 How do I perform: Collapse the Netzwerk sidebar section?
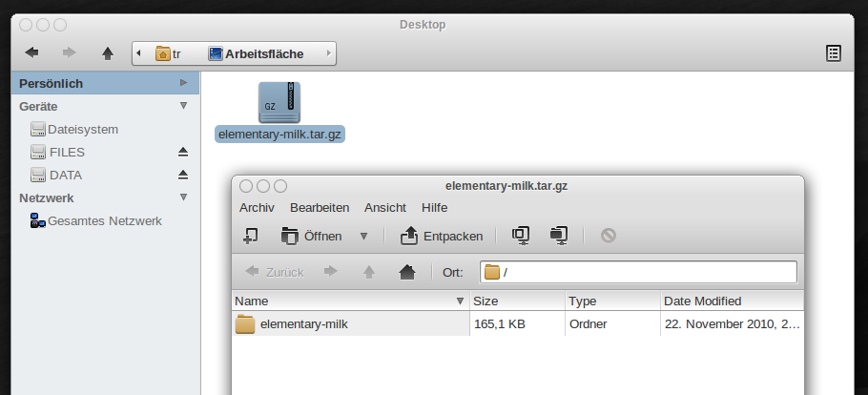[x=184, y=197]
